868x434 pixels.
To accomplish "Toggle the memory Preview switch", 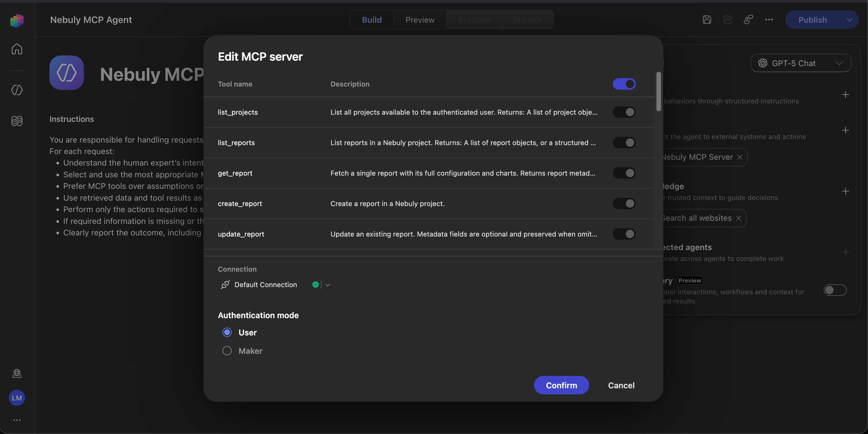I will click(835, 290).
